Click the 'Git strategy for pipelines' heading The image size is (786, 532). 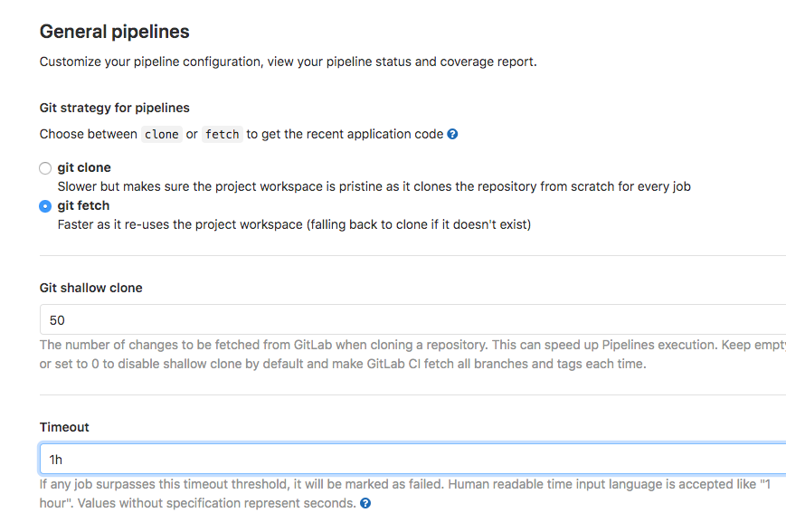tap(114, 108)
